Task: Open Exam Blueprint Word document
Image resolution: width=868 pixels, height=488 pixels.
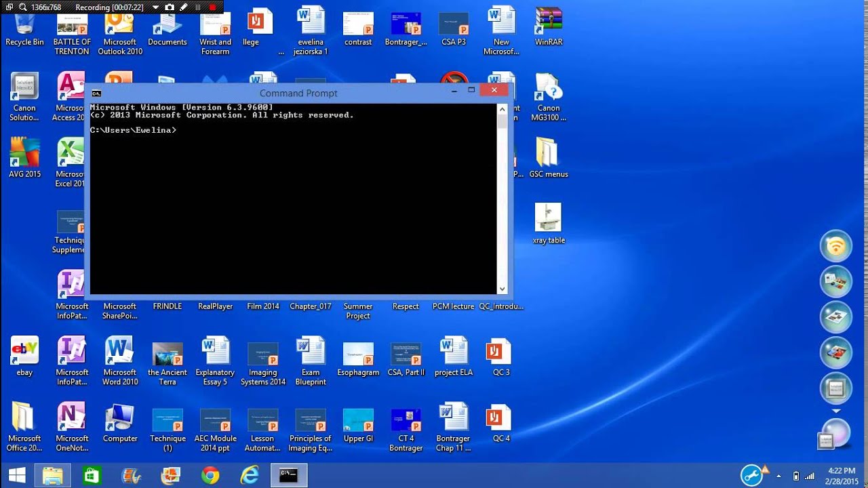Action: click(x=311, y=362)
